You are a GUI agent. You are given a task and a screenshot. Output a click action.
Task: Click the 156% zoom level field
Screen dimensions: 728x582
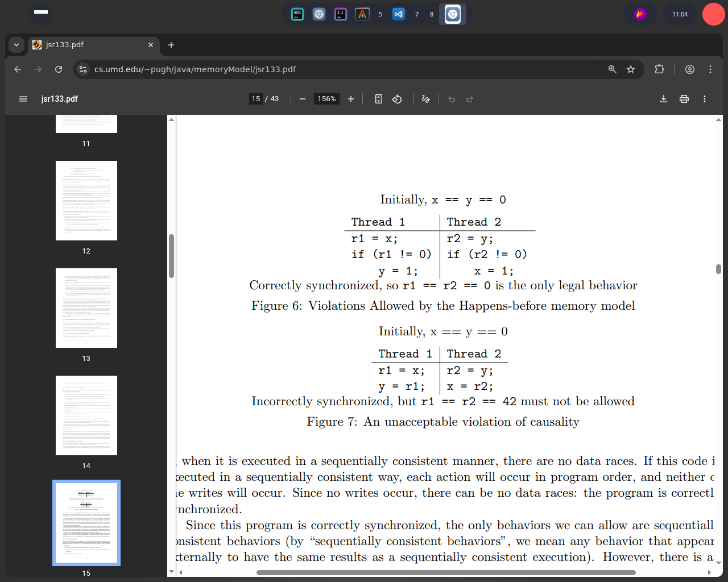coord(326,99)
